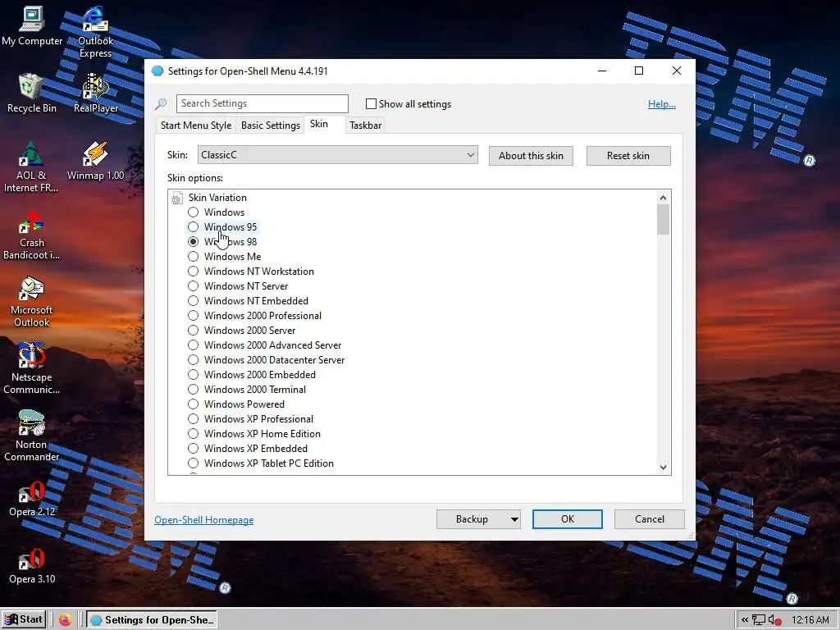Open the Skin dropdown showing ClassicC
The image size is (840, 630).
(337, 155)
